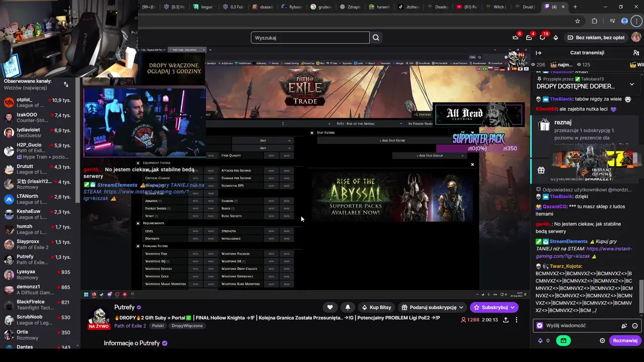Switch to the TikTok itsthev tab
Viewport: 644px width, 362px height.
(x=409, y=7)
